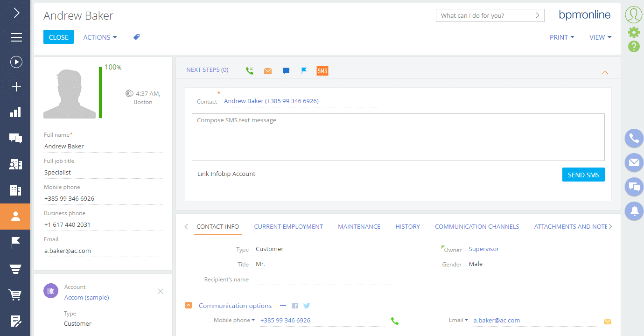Click the SMS icon in next steps

click(322, 71)
